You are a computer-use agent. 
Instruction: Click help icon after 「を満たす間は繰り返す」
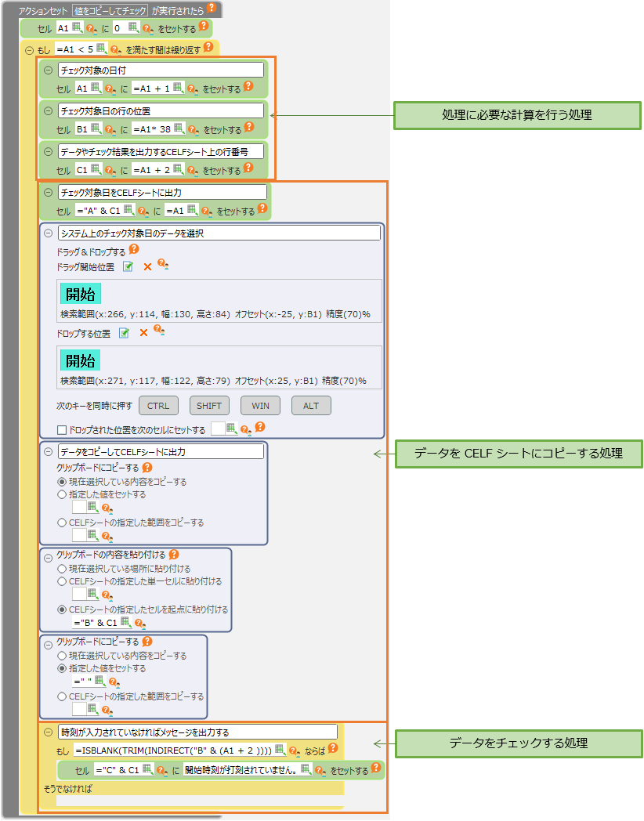click(x=208, y=47)
